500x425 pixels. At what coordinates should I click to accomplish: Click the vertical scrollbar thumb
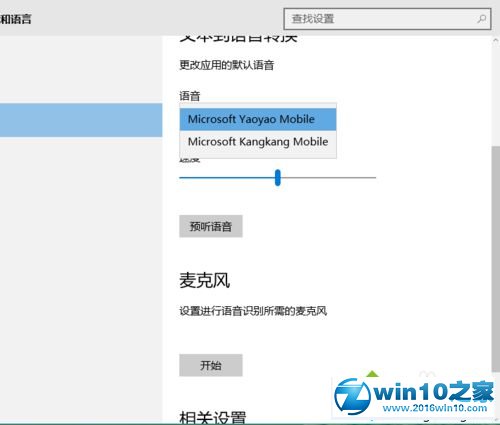tap(496, 258)
